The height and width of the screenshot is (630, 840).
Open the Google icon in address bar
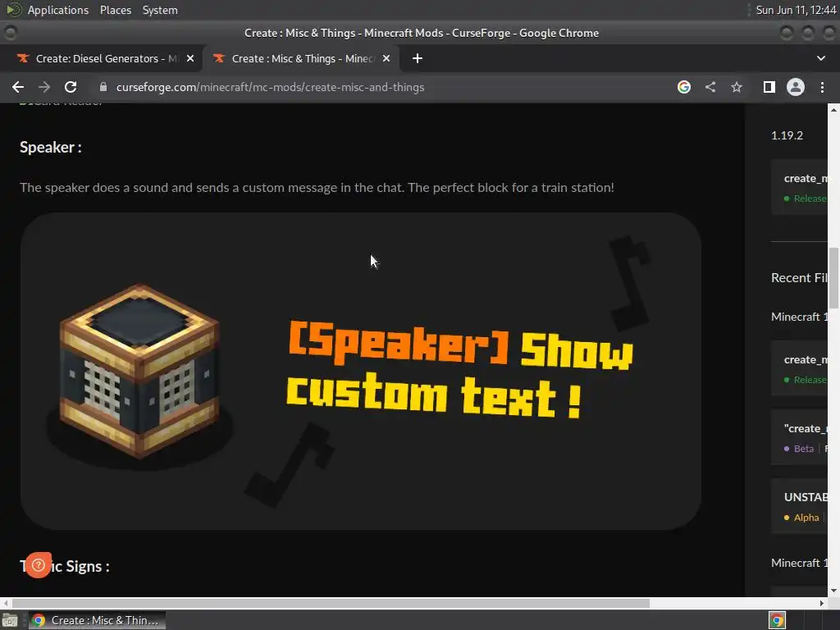683,87
